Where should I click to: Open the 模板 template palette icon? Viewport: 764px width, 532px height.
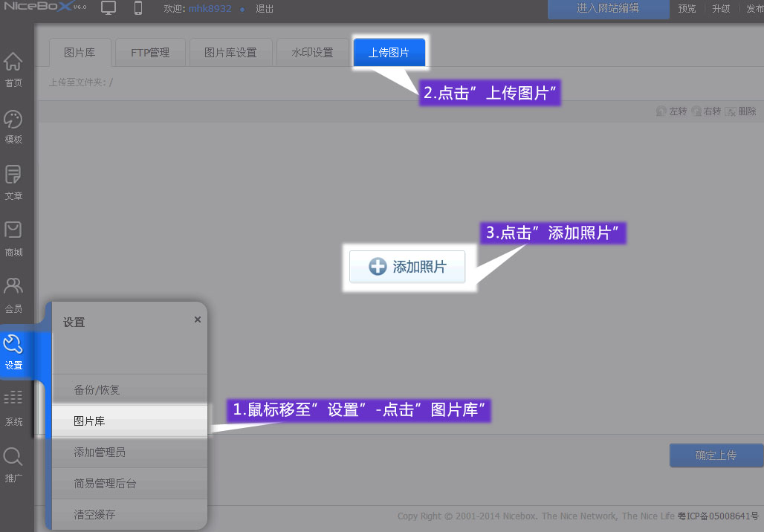pos(13,120)
